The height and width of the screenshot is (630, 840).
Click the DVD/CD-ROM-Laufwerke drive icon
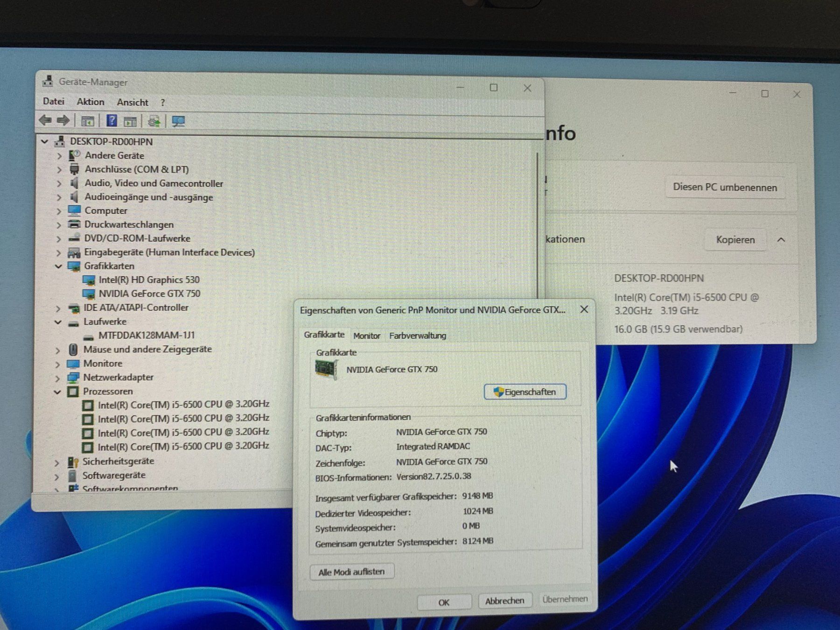click(x=74, y=238)
